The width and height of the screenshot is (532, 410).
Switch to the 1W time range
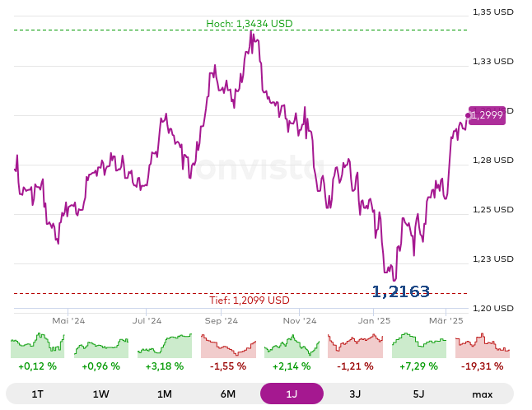pyautogui.click(x=100, y=394)
